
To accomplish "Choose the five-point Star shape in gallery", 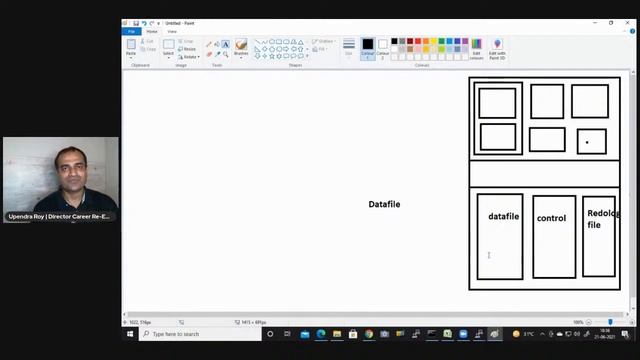I will [x=272, y=56].
